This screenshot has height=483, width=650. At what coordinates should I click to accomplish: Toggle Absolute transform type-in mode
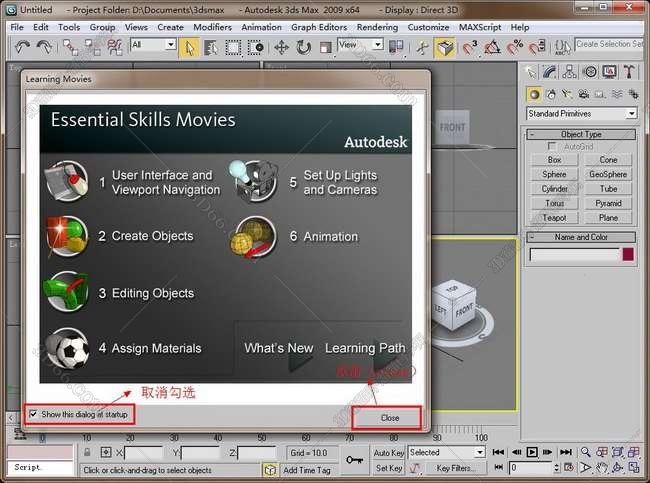[106, 452]
